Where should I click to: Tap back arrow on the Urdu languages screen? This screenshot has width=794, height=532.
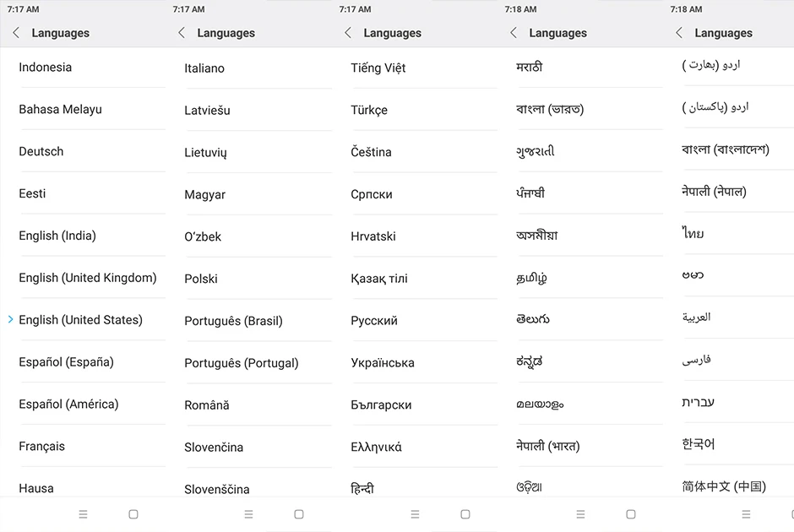[678, 33]
